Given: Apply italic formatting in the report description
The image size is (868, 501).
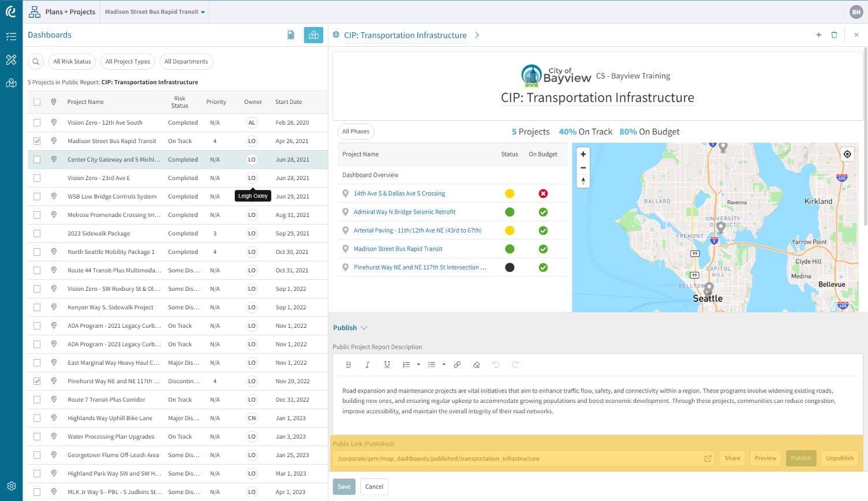Looking at the screenshot, I should (368, 364).
